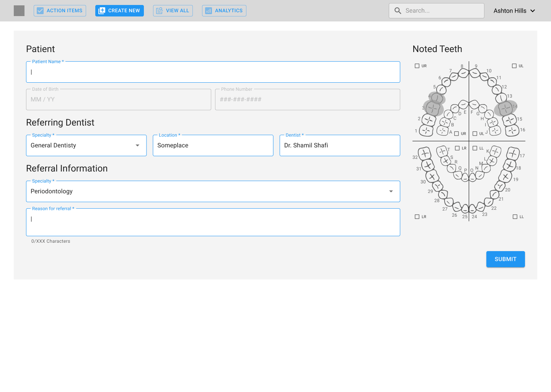Select primary tooth T on chart

click(442, 151)
